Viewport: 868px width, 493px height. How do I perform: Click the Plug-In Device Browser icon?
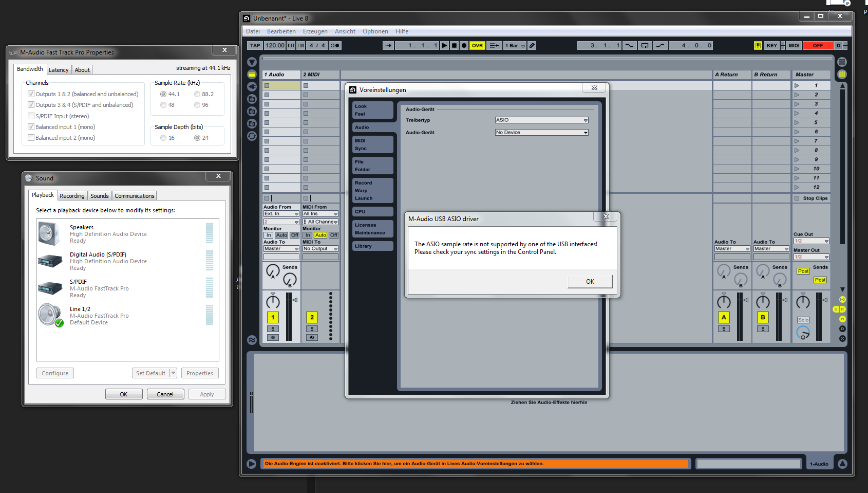(252, 86)
